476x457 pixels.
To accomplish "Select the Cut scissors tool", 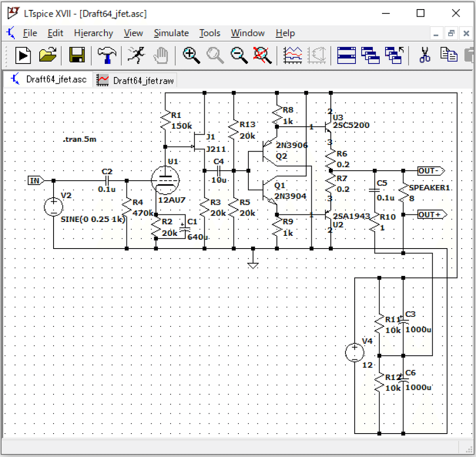I will click(424, 55).
